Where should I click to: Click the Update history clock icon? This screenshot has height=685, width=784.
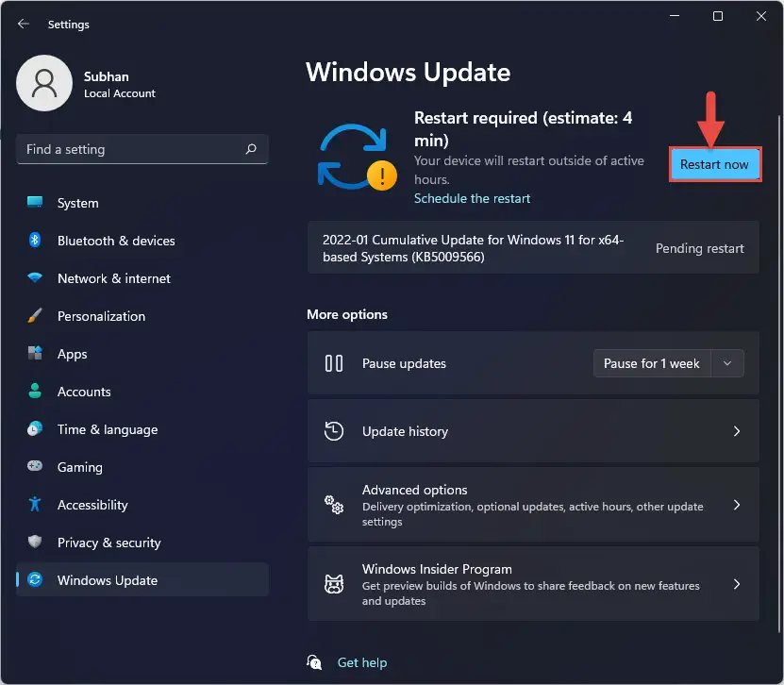pyautogui.click(x=333, y=431)
